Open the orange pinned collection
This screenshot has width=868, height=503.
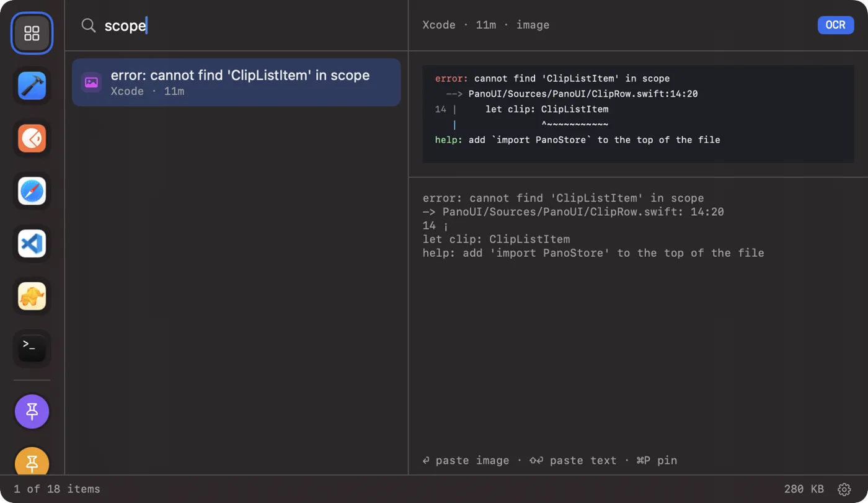(x=32, y=461)
